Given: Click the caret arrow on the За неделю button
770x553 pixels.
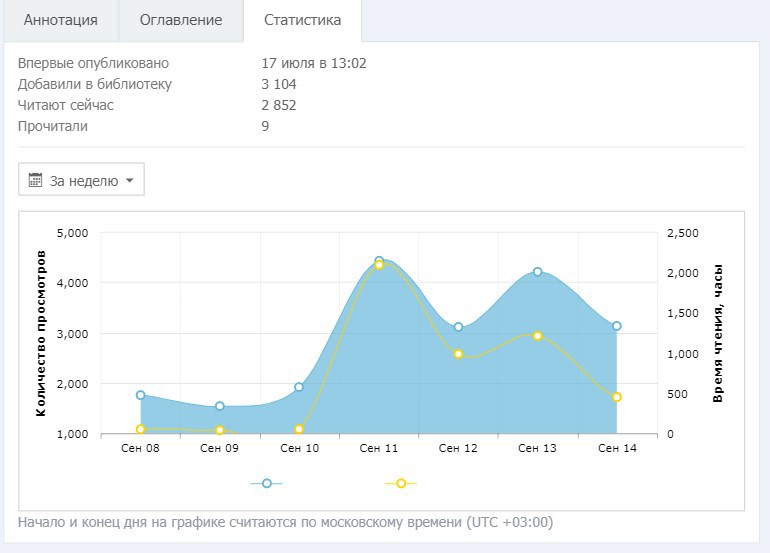Looking at the screenshot, I should pyautogui.click(x=129, y=181).
